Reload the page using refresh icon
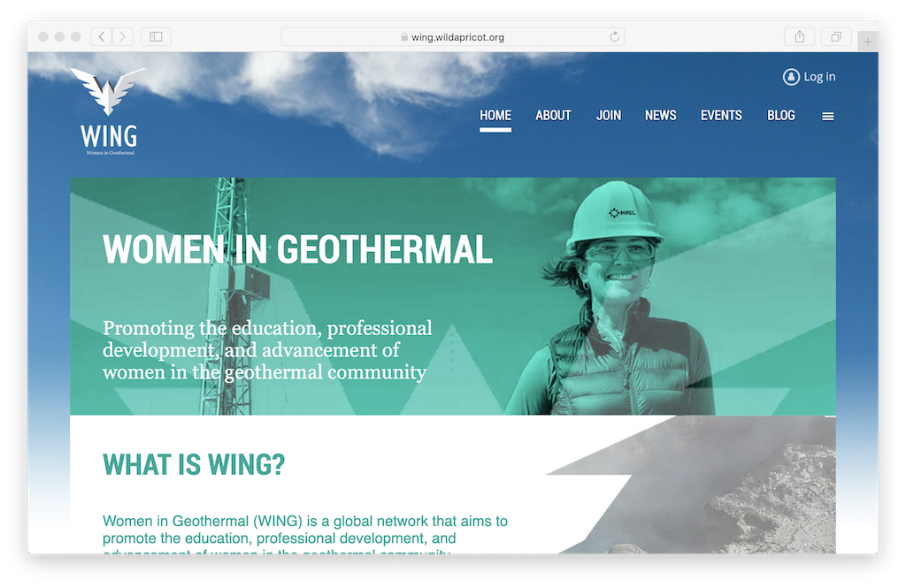This screenshot has height=588, width=906. pyautogui.click(x=614, y=37)
